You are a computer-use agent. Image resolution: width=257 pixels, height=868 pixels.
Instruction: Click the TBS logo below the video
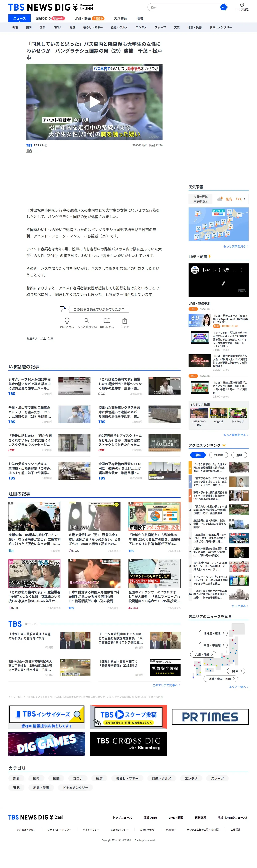pyautogui.click(x=29, y=145)
